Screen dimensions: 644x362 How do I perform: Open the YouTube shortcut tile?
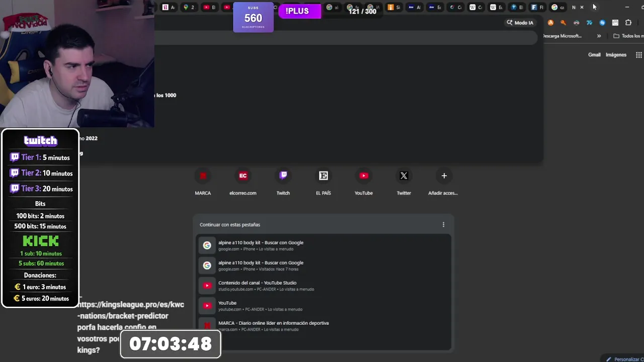364,182
